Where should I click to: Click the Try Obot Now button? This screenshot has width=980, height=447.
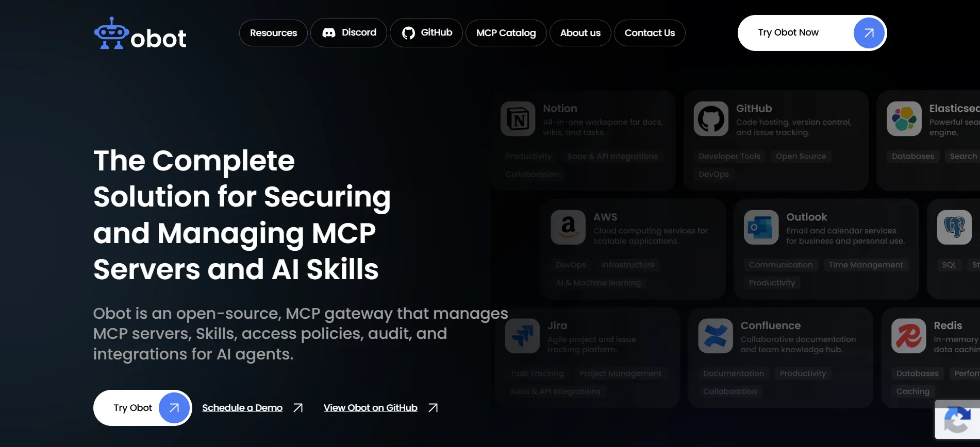point(812,33)
